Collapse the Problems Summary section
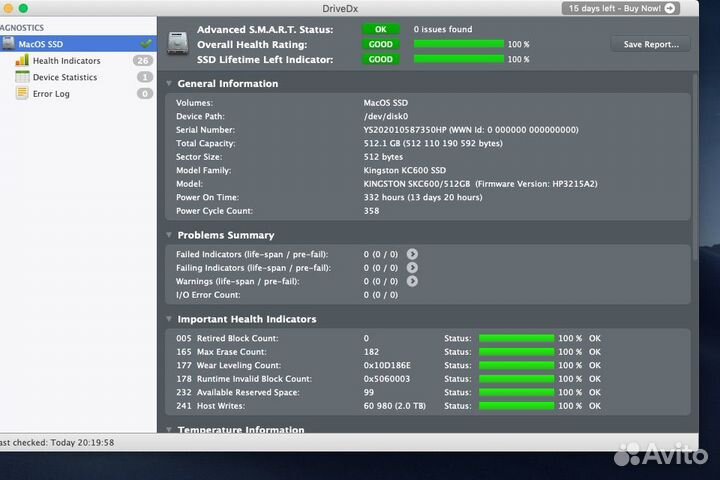This screenshot has width=720, height=480. click(x=169, y=235)
